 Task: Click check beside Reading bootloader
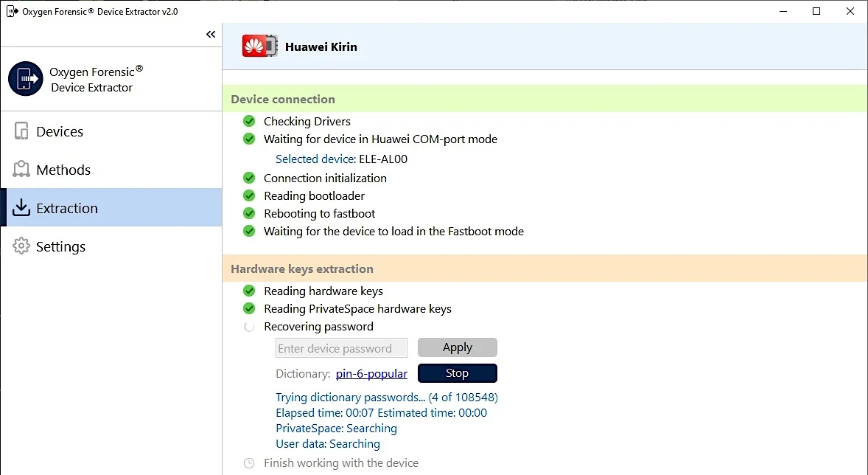(x=249, y=195)
